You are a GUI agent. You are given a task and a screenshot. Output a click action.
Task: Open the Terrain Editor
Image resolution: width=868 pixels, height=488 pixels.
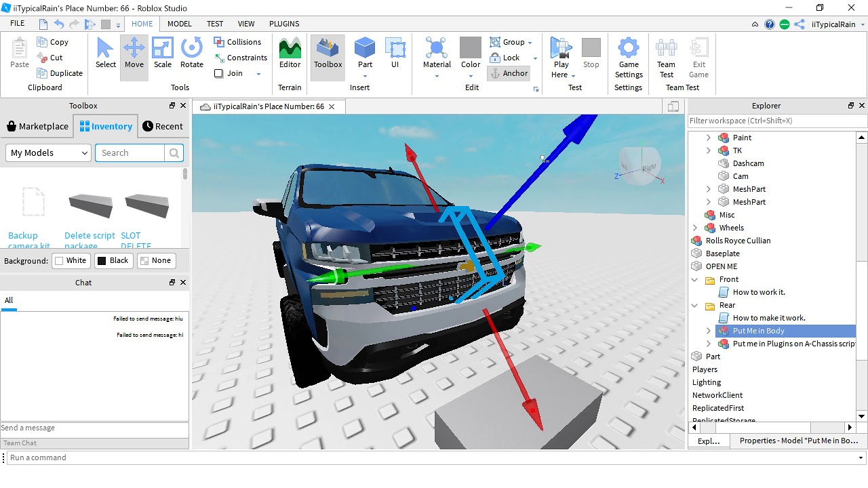(x=290, y=54)
